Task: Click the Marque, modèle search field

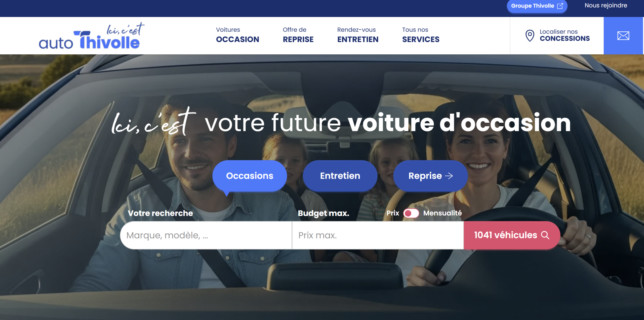Action: (x=206, y=235)
